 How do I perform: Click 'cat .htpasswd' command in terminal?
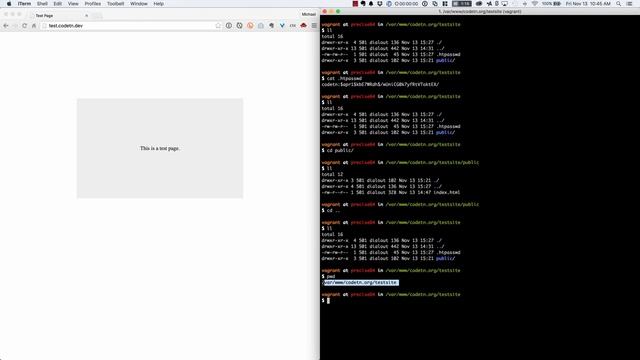[x=344, y=78]
